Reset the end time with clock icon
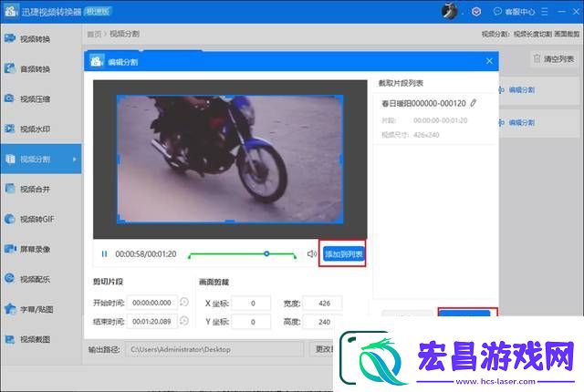 [184, 321]
